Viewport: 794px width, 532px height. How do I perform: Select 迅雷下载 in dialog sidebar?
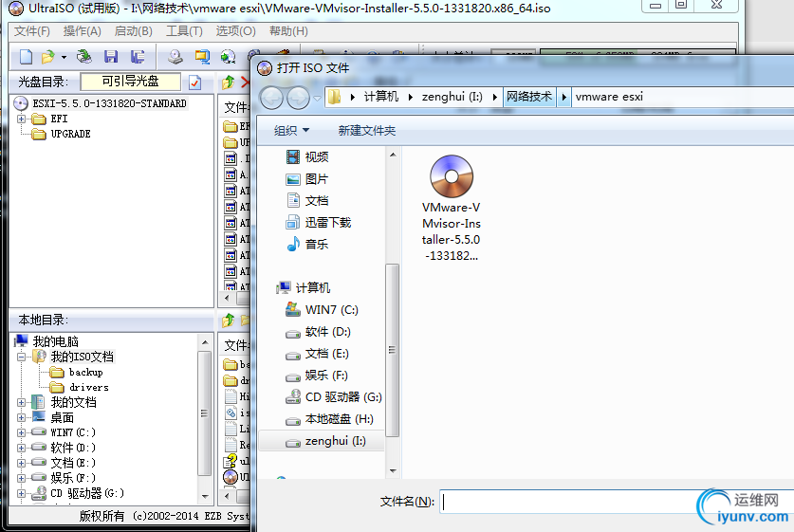(x=319, y=222)
